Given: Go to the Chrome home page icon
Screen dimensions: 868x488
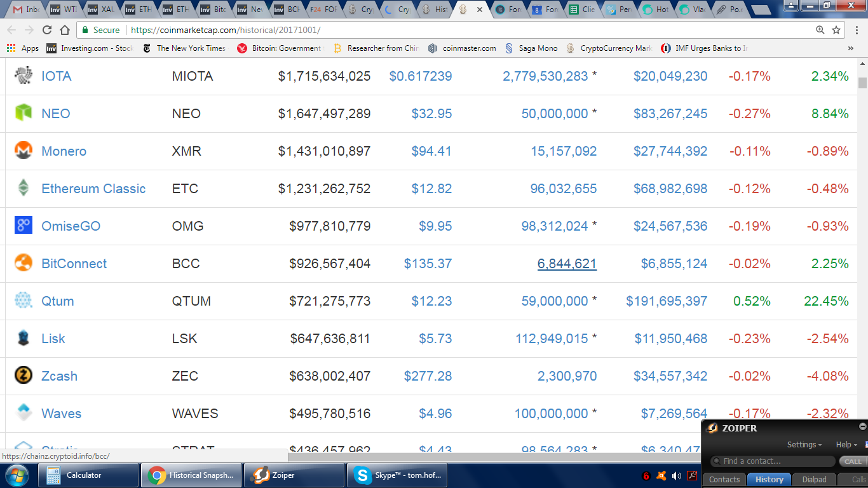Looking at the screenshot, I should [x=65, y=30].
